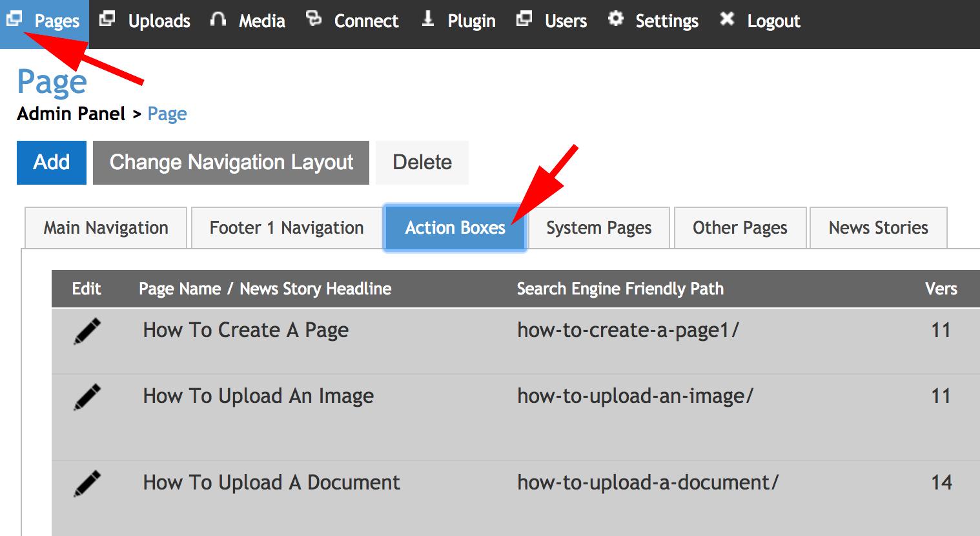Open Settings with the gear icon
Viewport: 980px width, 536px height.
(653, 21)
